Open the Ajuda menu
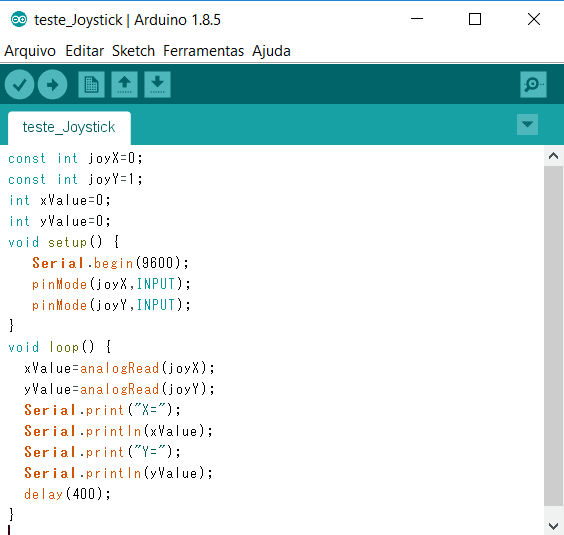 (x=271, y=51)
